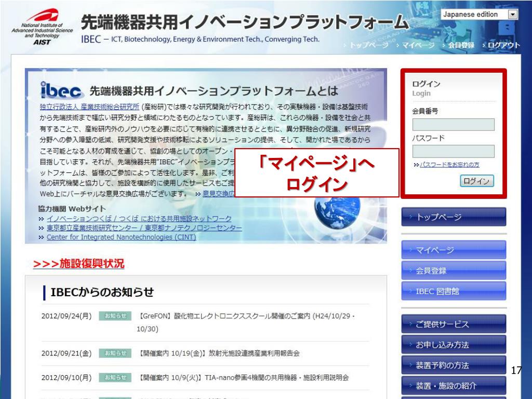Open Center for Integrated Nanotechnologies (CINT) link
Screen dimensions: 532x399
tap(121, 237)
